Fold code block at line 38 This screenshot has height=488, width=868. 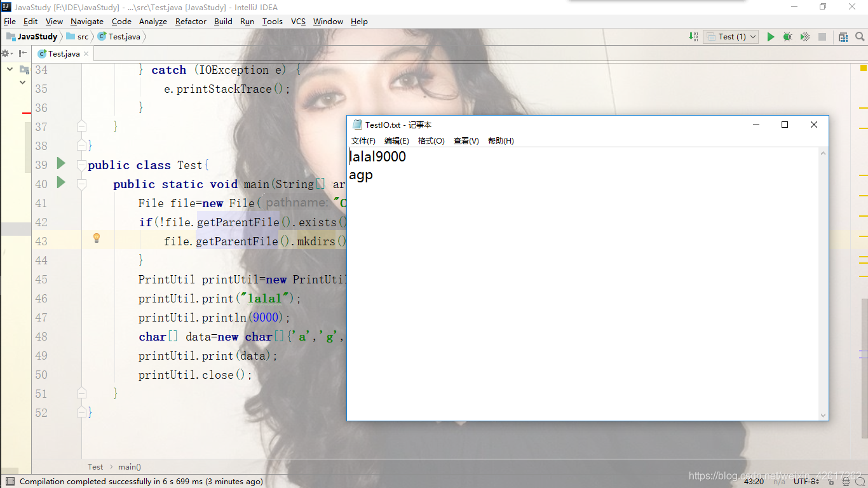(81, 146)
